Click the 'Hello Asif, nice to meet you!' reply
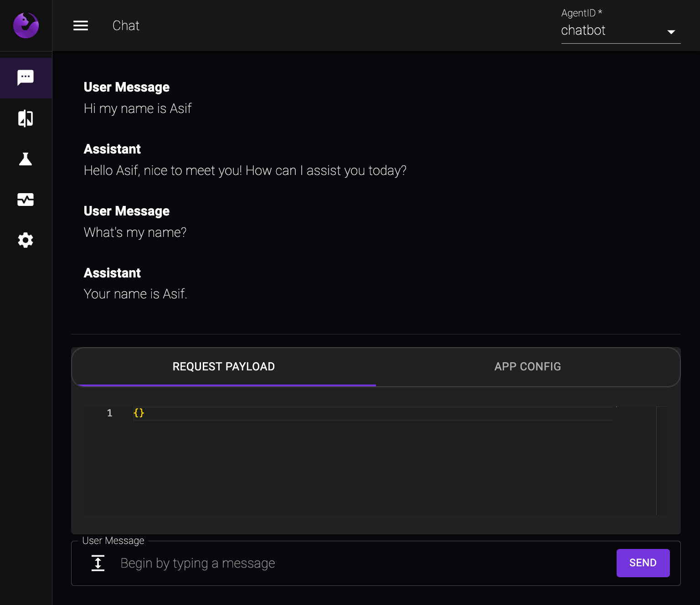Viewport: 700px width, 605px height. [x=245, y=170]
